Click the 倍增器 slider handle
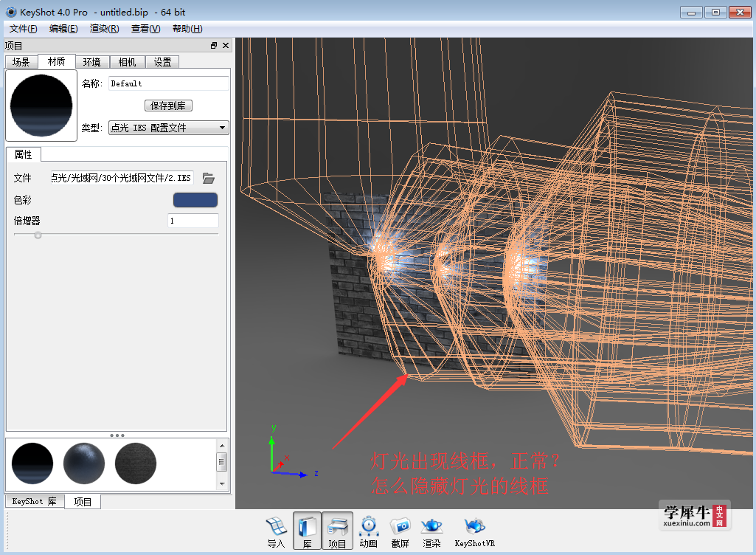Screen dimensions: 756x555 (38, 235)
